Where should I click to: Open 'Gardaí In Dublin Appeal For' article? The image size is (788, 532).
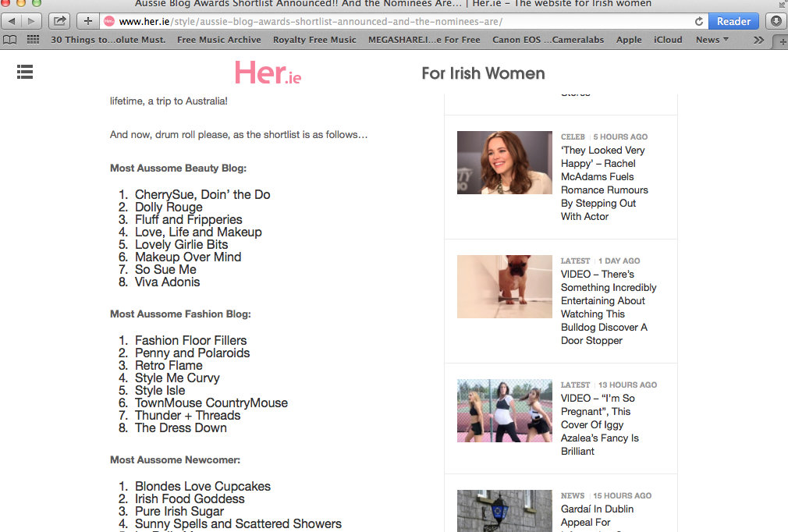pyautogui.click(x=597, y=516)
